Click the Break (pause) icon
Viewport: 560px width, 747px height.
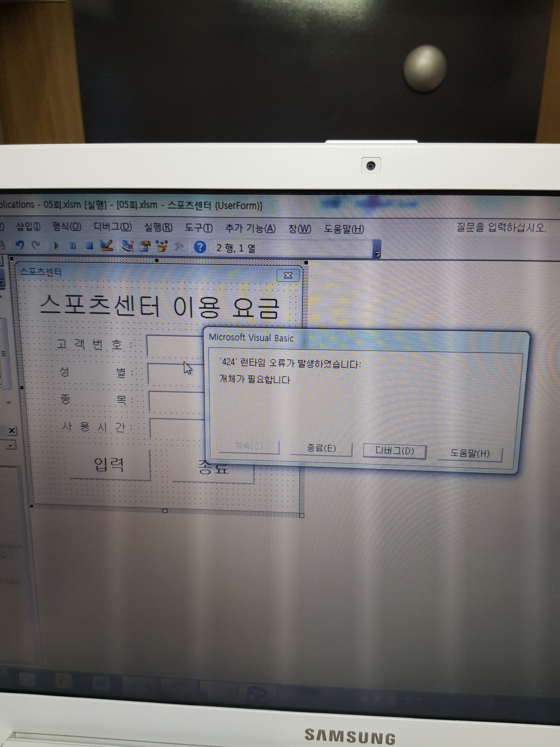point(73,246)
